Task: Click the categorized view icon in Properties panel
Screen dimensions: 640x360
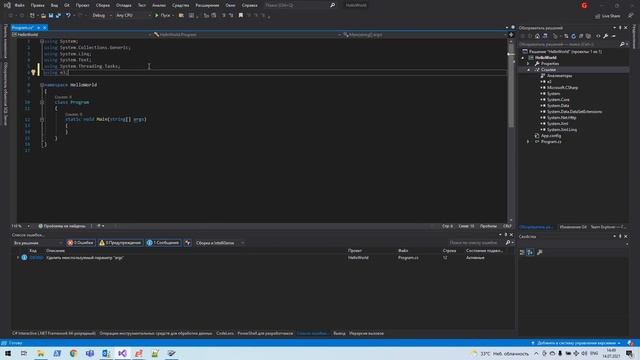Action: (x=522, y=253)
